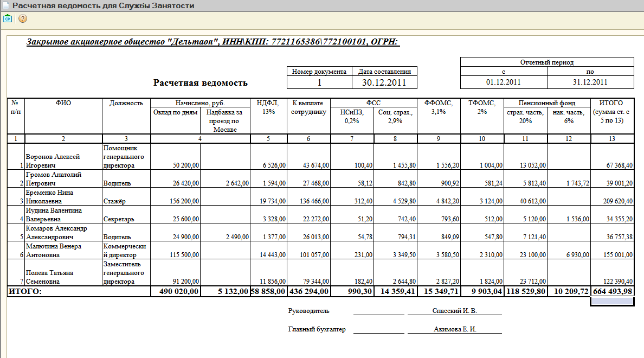
Task: Click the highlighted empty cell below grand total
Action: (x=612, y=301)
